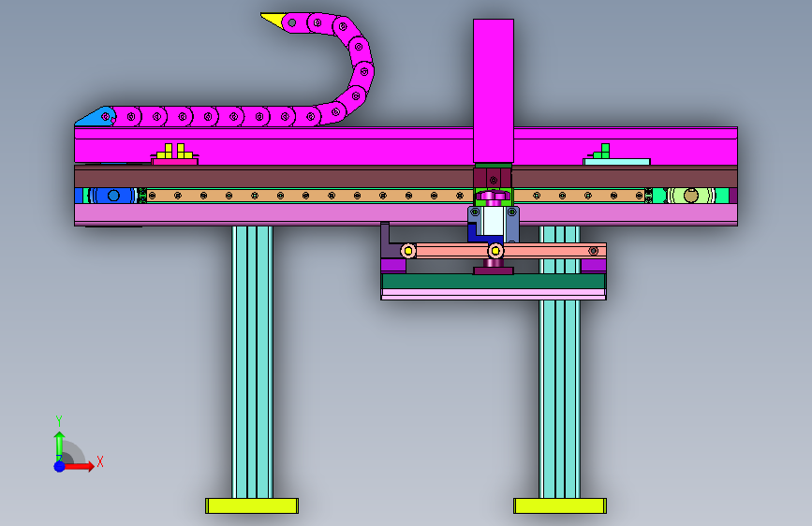Click the red X-axis arrow of the triad
The width and height of the screenshot is (812, 526).
tap(79, 466)
